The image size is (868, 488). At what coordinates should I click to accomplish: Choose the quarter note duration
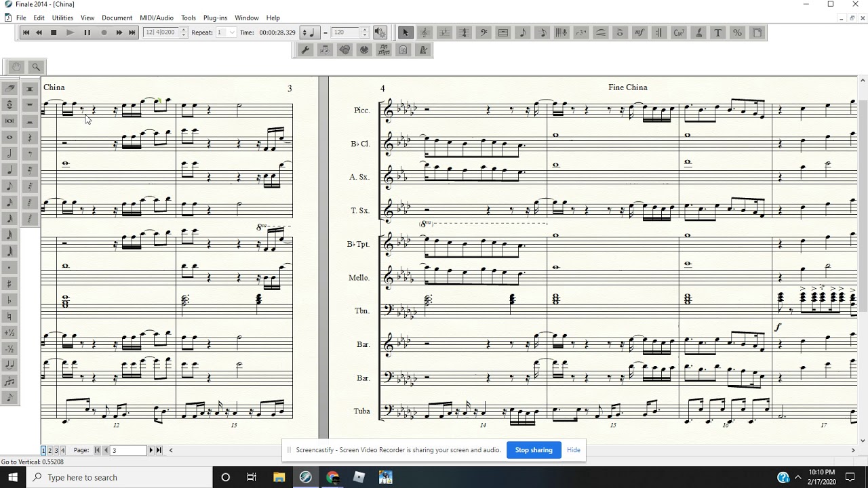click(x=9, y=169)
